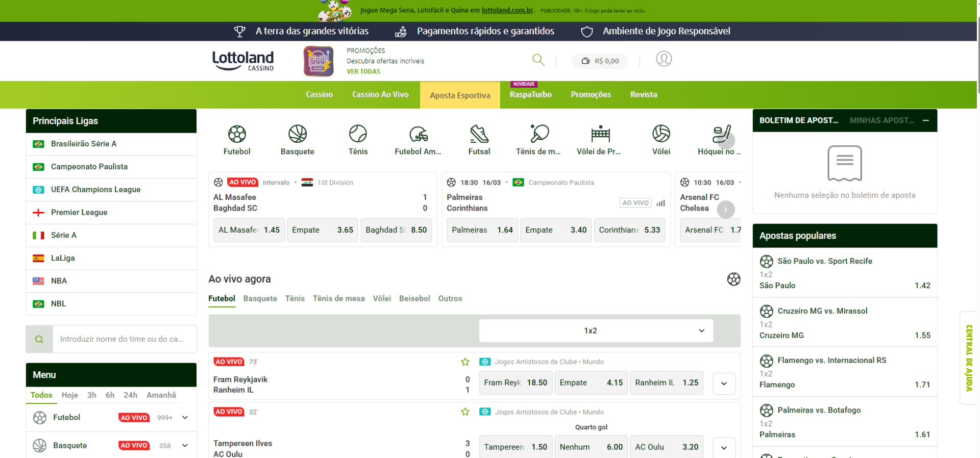The width and height of the screenshot is (980, 458).
Task: Expand more markets for Fram Reykjavik match
Action: 724,384
